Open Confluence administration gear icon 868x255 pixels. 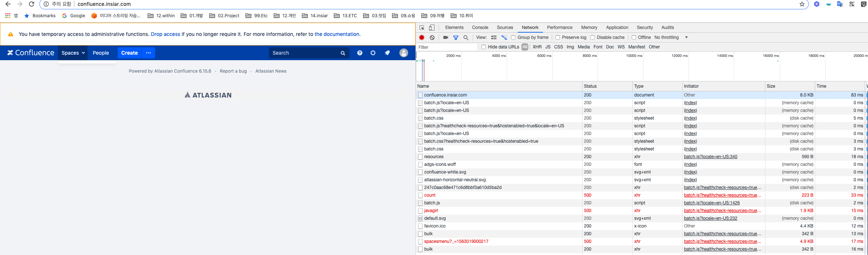coord(373,53)
